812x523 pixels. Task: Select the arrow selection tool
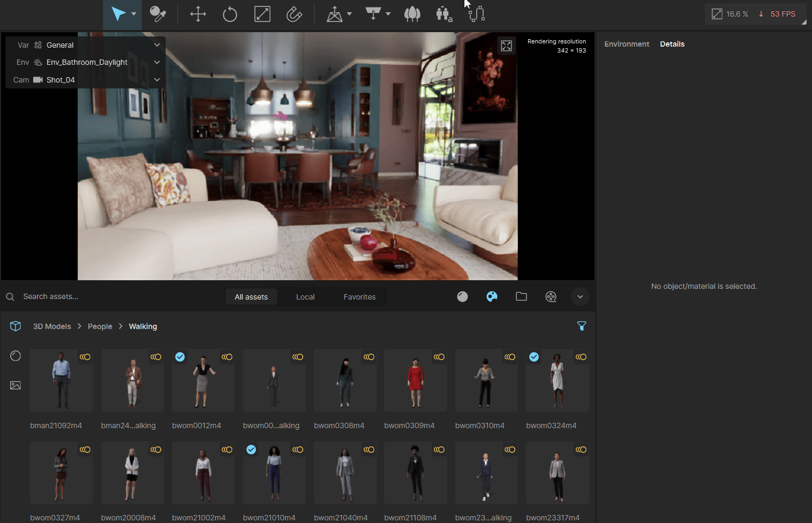point(118,14)
